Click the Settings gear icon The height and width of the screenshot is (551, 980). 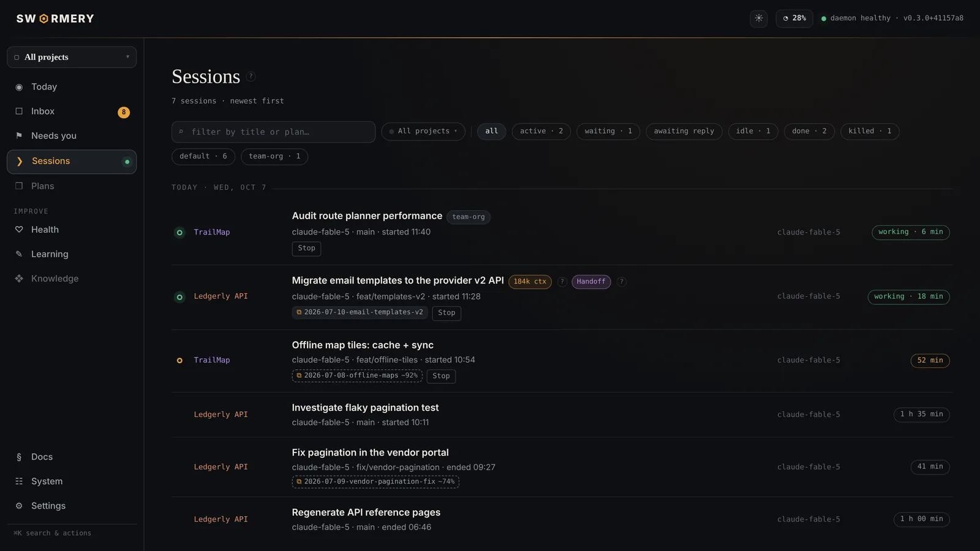tap(19, 506)
